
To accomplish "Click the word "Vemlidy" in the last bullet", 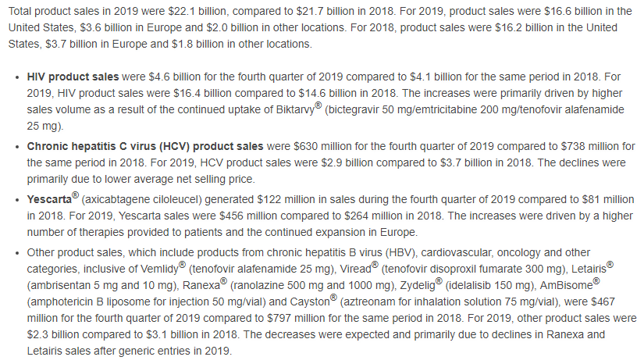I will click(157, 268).
